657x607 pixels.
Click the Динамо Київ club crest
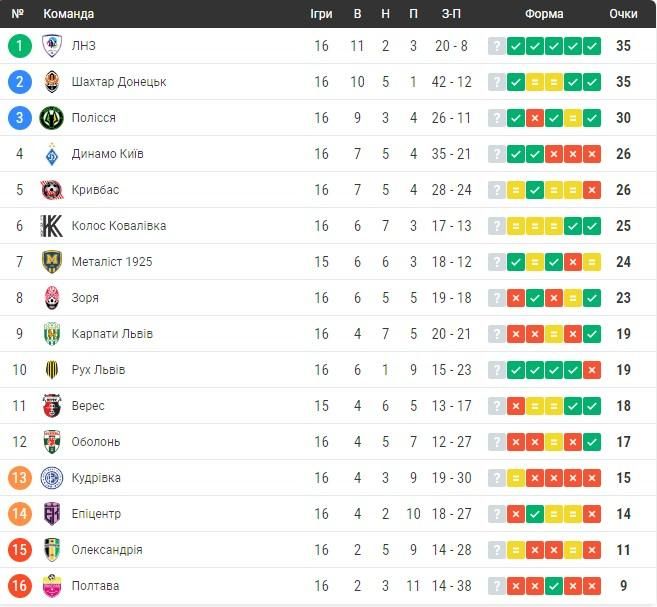pyautogui.click(x=51, y=154)
